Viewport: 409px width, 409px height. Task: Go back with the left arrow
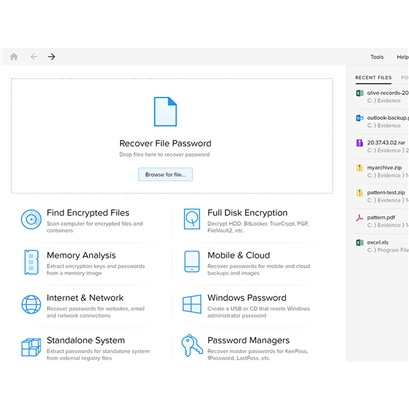(34, 57)
